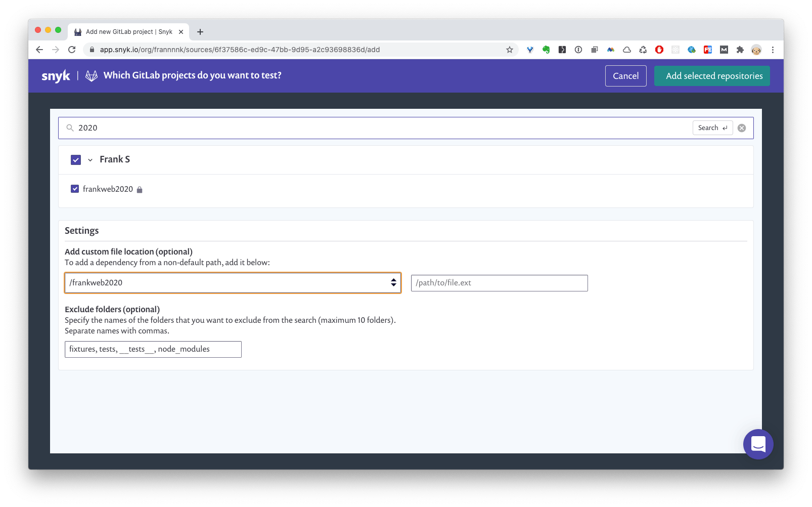Focus the /path/to/file.ext input field

[x=499, y=283]
